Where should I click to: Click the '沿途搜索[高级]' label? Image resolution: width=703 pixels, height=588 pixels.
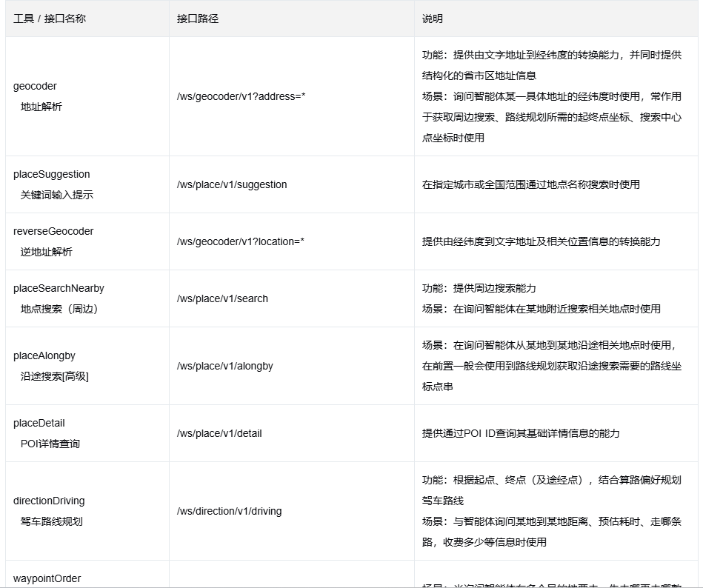pos(55,376)
